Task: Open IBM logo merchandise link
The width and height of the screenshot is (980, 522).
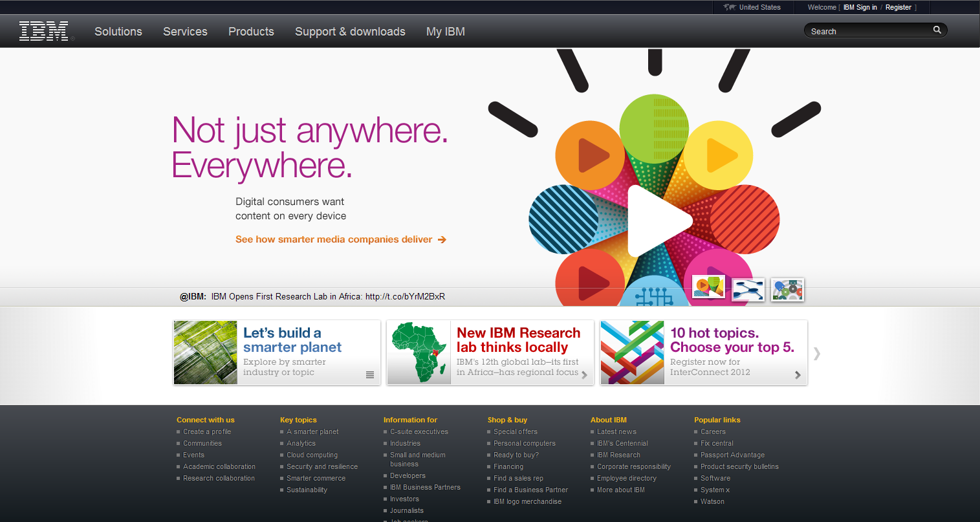Action: (528, 501)
